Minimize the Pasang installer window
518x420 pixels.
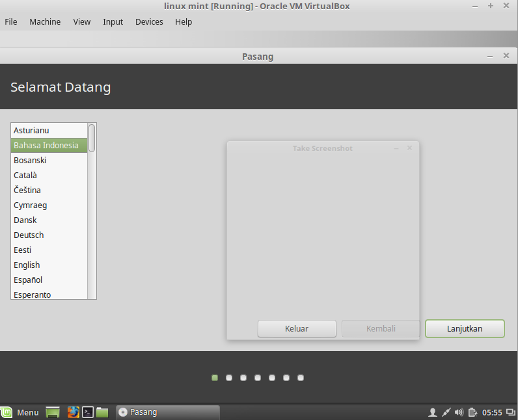(x=490, y=57)
